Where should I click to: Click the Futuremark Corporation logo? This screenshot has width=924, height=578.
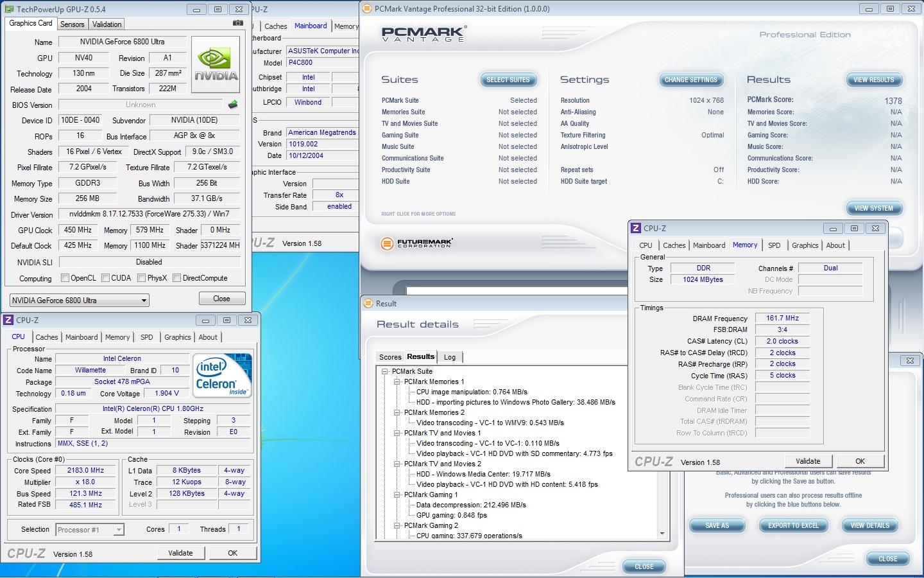coord(417,243)
